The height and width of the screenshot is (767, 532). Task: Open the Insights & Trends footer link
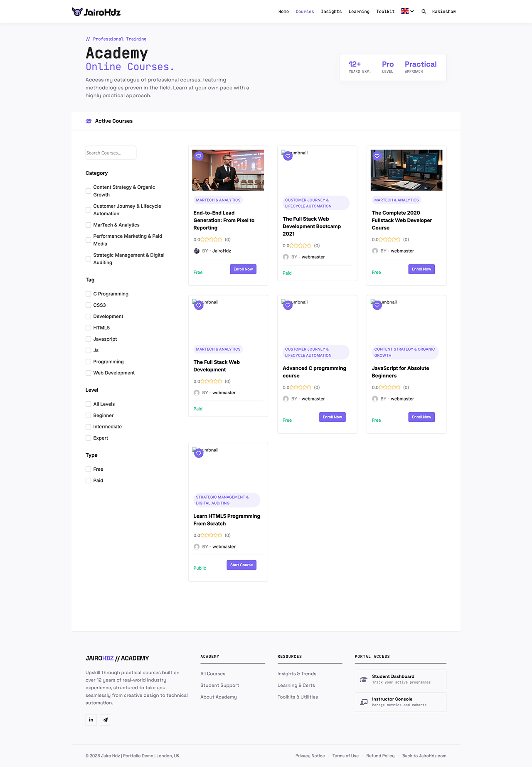(x=297, y=674)
